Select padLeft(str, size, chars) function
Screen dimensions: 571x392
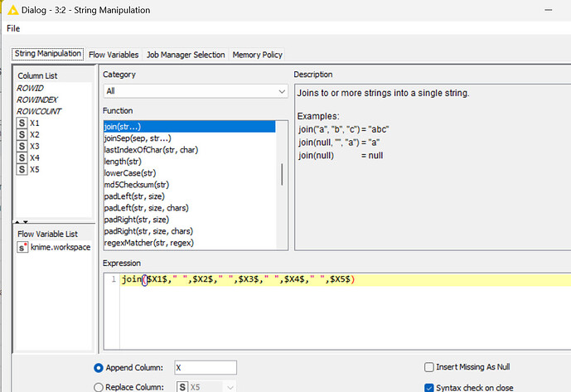[x=189, y=208]
